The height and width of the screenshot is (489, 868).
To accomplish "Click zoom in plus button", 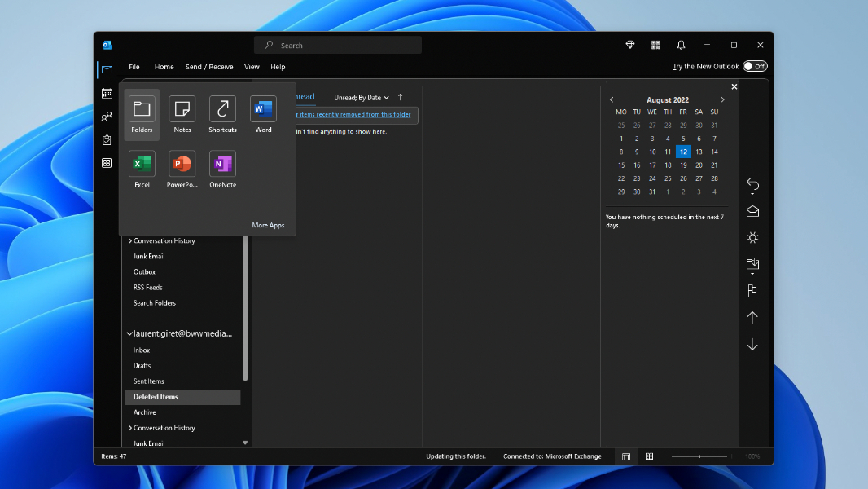I will pos(732,456).
